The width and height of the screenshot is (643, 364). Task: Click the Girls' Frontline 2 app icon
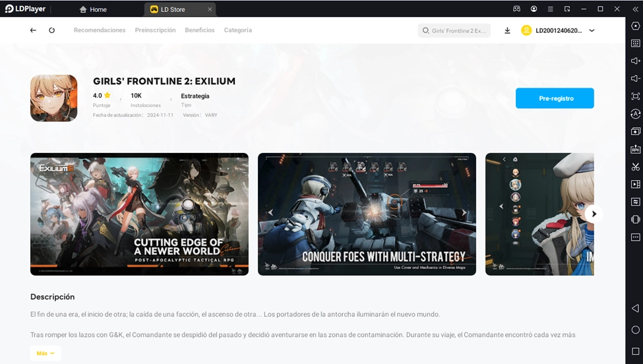click(53, 98)
